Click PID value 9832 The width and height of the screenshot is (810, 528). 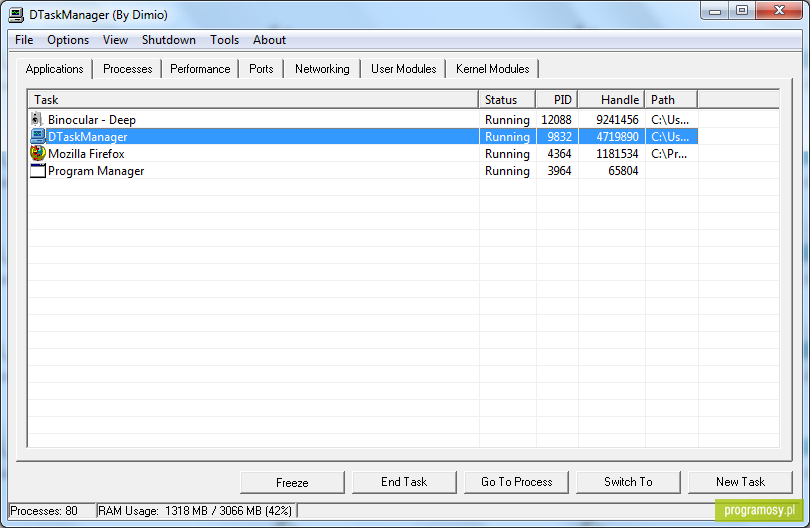[559, 137]
